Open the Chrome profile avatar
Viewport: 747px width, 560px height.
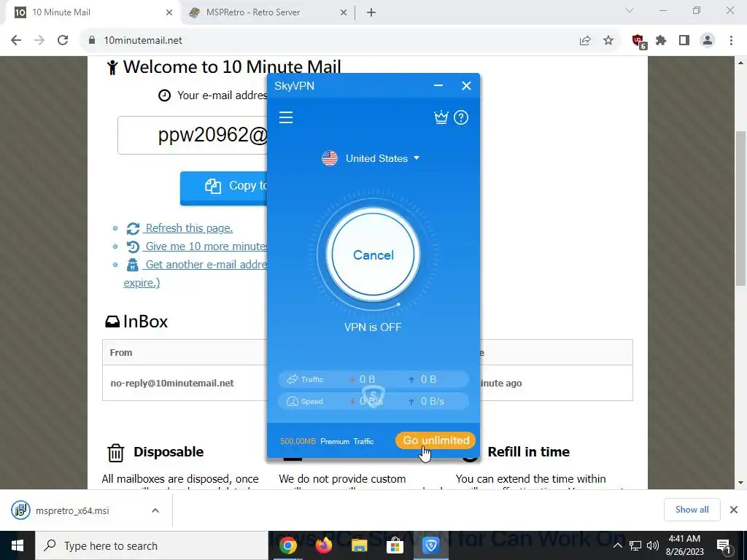click(x=708, y=41)
